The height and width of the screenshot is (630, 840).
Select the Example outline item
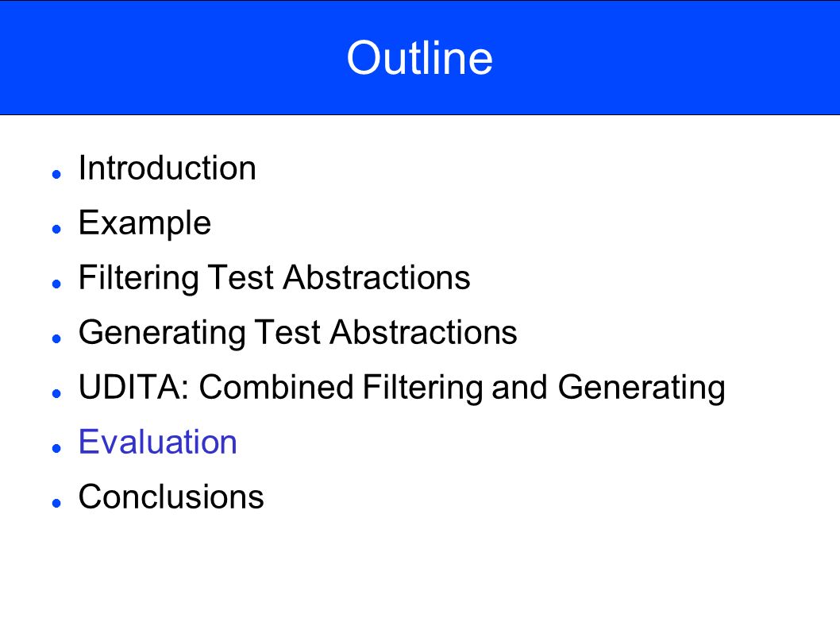click(144, 223)
